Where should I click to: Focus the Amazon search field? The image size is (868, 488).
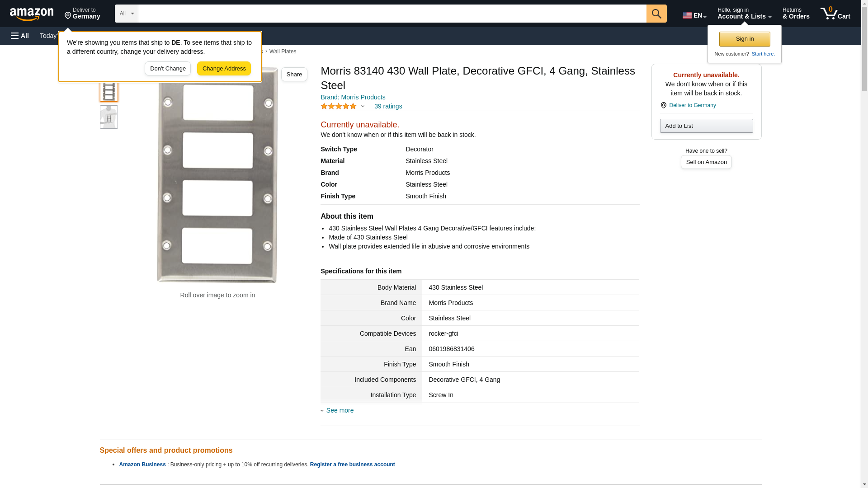coord(392,14)
